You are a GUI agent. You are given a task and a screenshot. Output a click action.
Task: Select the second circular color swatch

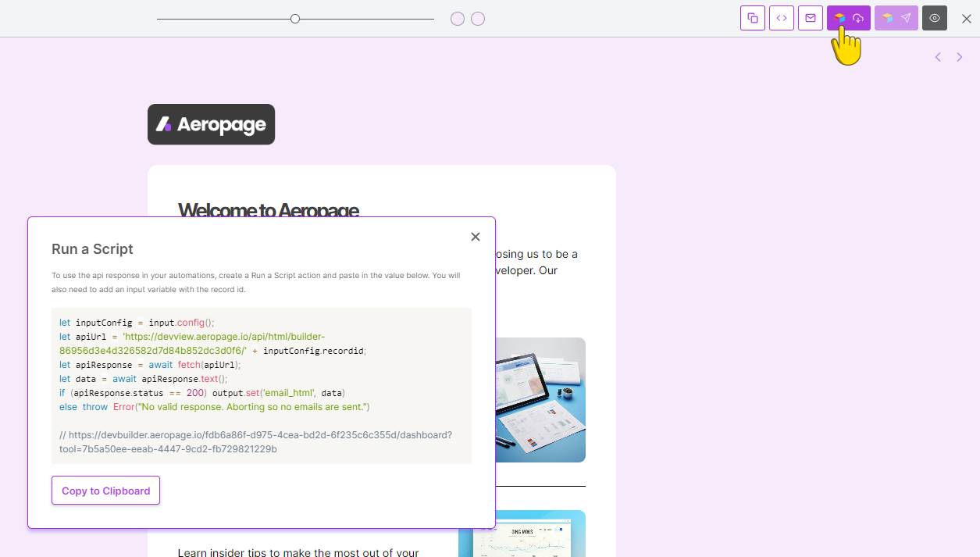[x=478, y=19]
